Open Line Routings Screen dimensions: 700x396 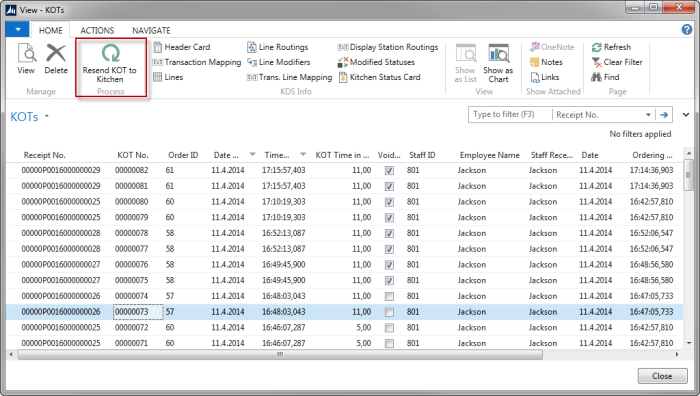[x=278, y=47]
